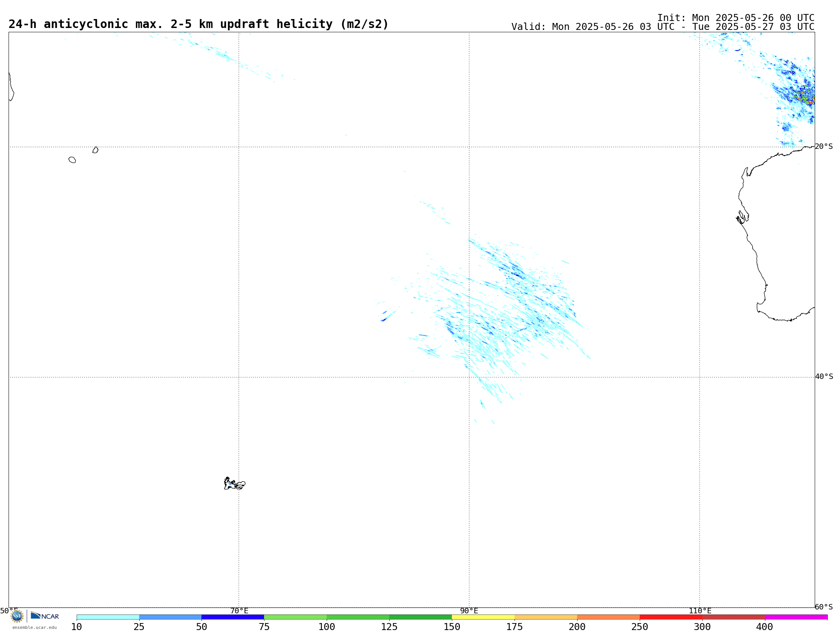Click the Valid time range text
This screenshot has height=632, width=840.
pos(663,27)
